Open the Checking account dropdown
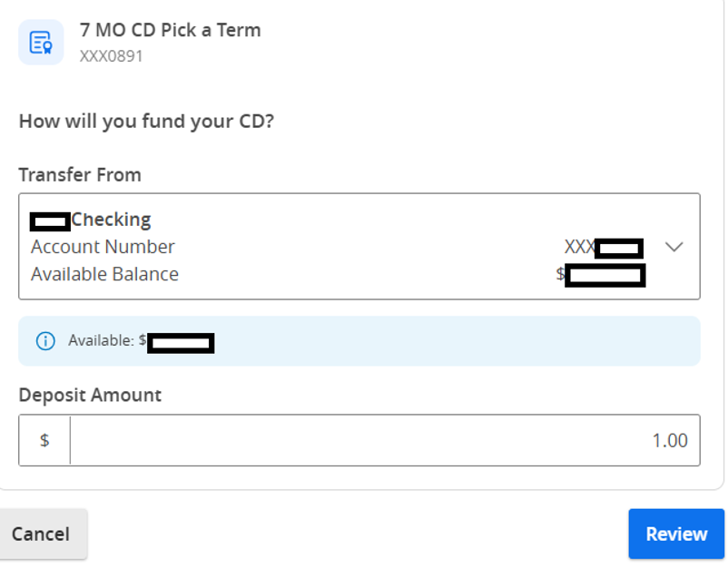728x568 pixels. (x=359, y=247)
